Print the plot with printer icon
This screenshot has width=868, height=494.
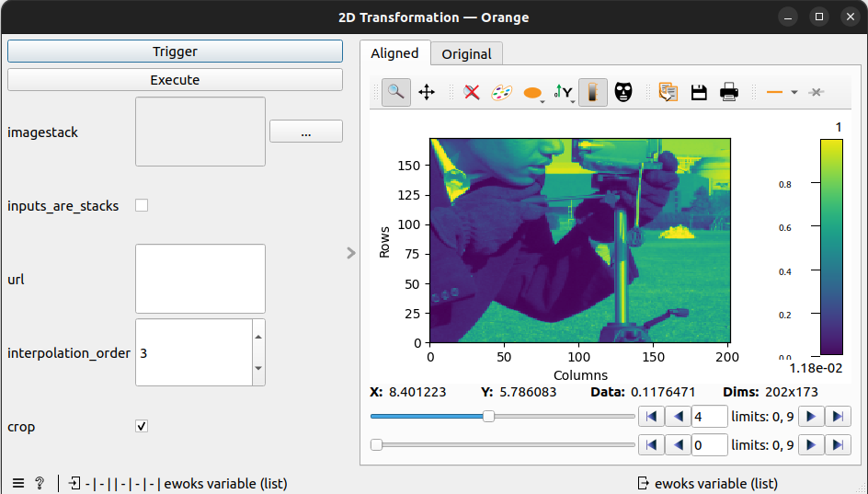tap(729, 92)
